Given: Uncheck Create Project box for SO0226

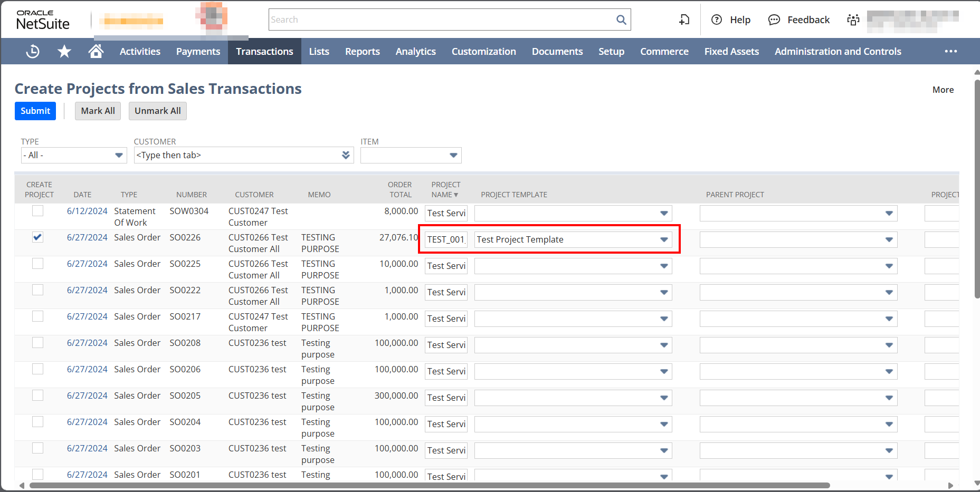Looking at the screenshot, I should 37,237.
